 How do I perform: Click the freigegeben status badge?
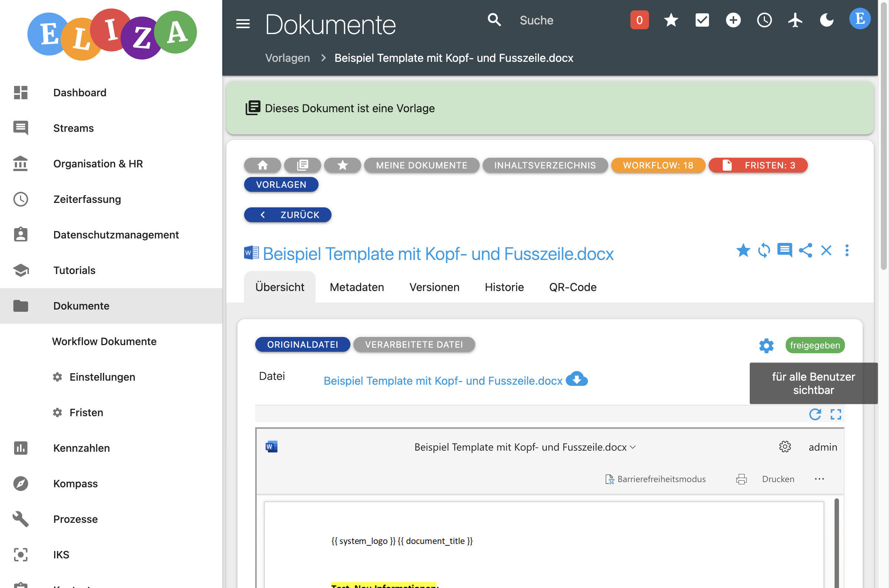[x=815, y=345]
